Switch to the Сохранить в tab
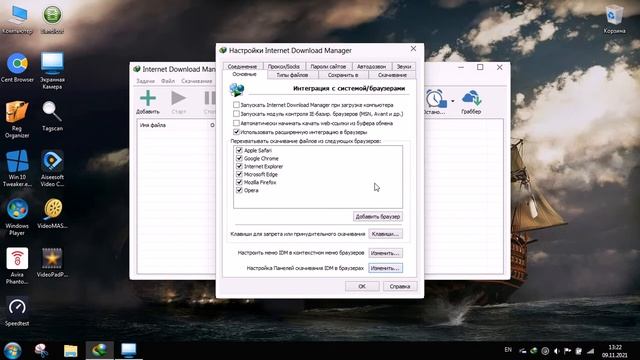640x360 pixels. tap(343, 75)
